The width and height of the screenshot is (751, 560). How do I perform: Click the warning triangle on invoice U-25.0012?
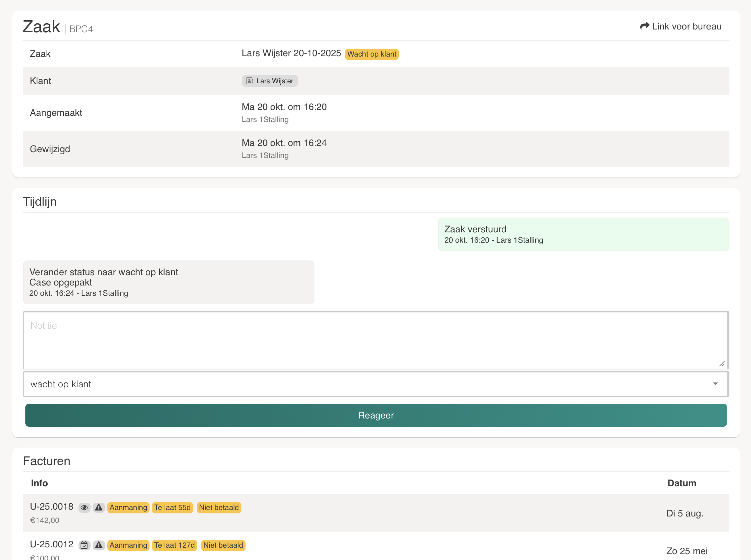click(99, 545)
